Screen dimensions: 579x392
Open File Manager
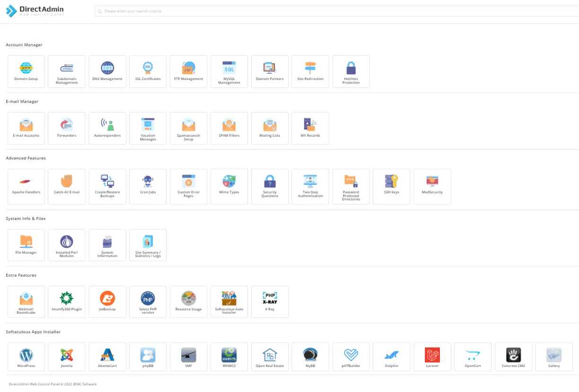click(26, 245)
